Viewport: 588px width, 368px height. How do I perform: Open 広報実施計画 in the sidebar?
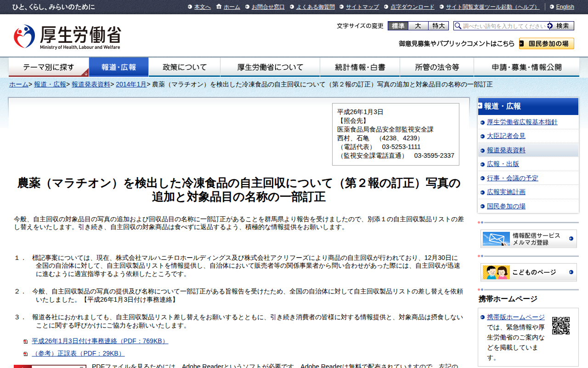pyautogui.click(x=506, y=192)
